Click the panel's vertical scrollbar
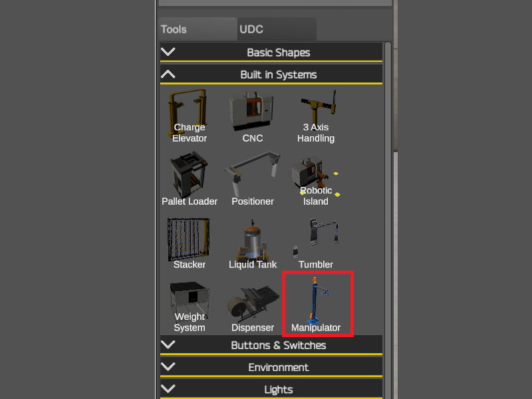 [x=388, y=221]
